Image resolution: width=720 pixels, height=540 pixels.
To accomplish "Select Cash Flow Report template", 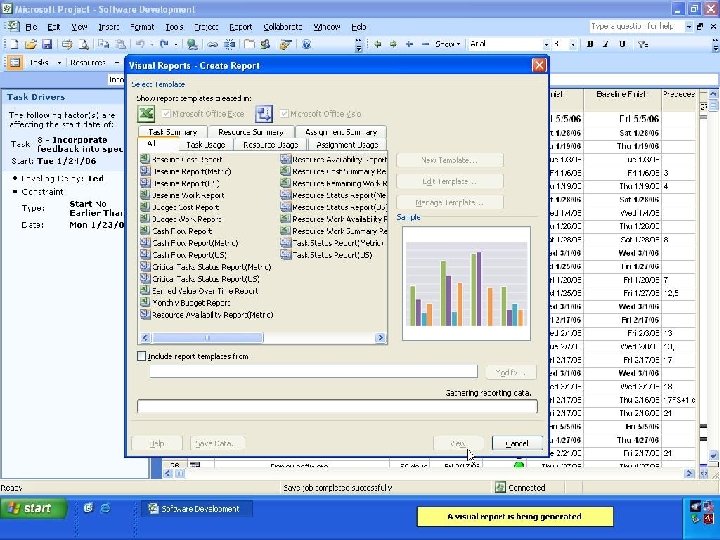I will pyautogui.click(x=176, y=231).
